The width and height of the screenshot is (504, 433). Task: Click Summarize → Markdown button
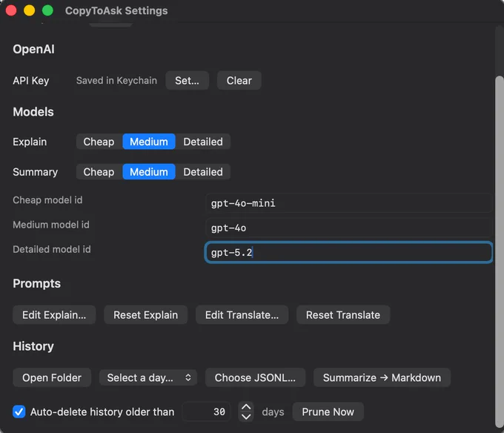click(382, 377)
